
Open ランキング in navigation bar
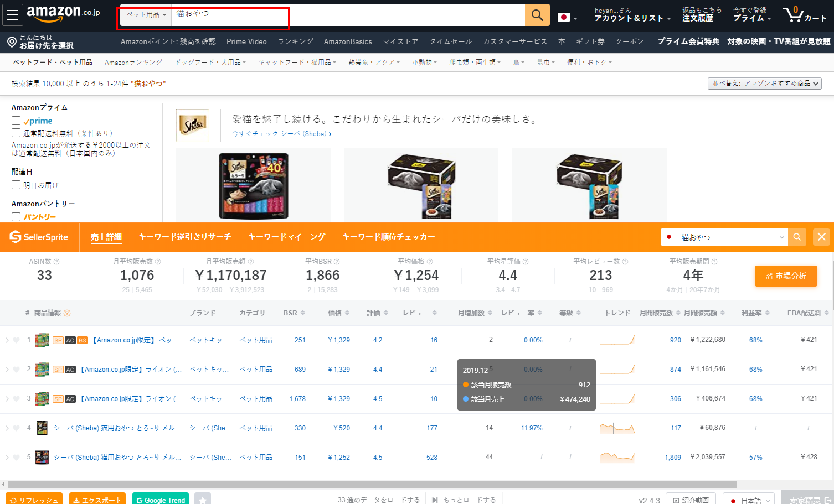tap(295, 41)
